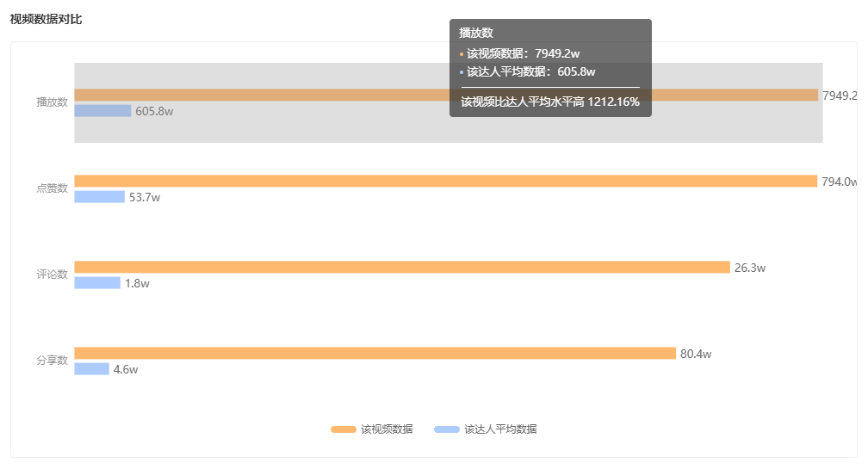The image size is (868, 469).
Task: Click the blue 1.8w average bar
Action: (x=97, y=282)
